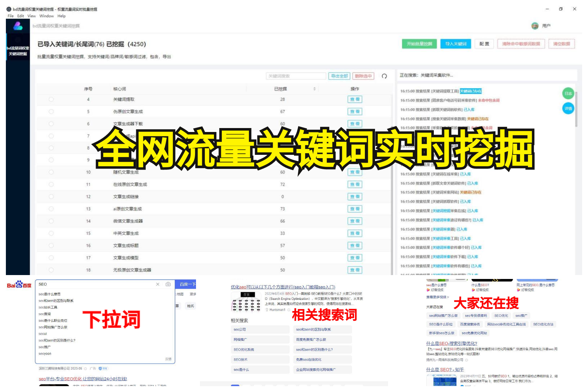The height and width of the screenshot is (392, 588).
Task: Click the refresh icon above the keyword table
Action: point(384,76)
